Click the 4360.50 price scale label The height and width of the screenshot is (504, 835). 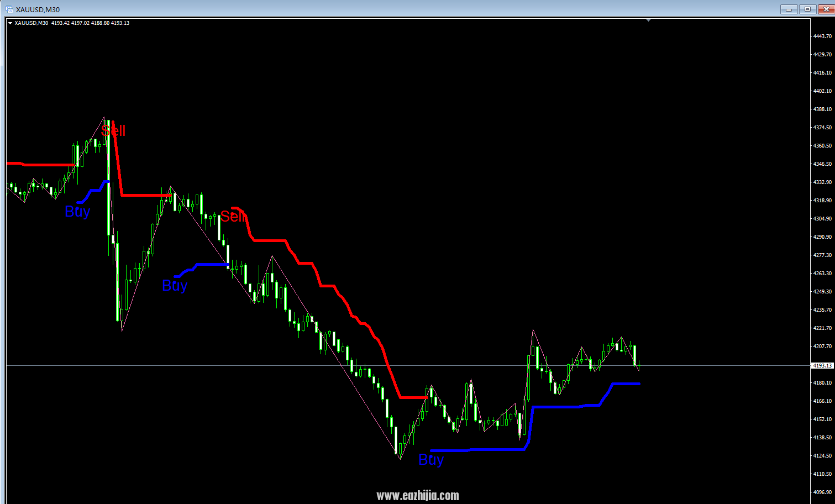(x=822, y=146)
